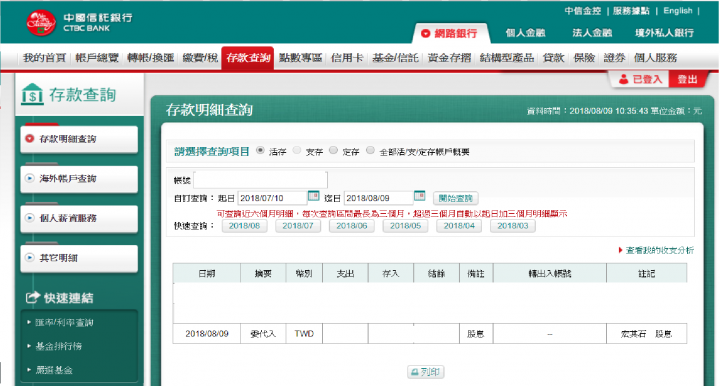Open 信用卡 menu
The width and height of the screenshot is (720, 386).
tap(347, 58)
